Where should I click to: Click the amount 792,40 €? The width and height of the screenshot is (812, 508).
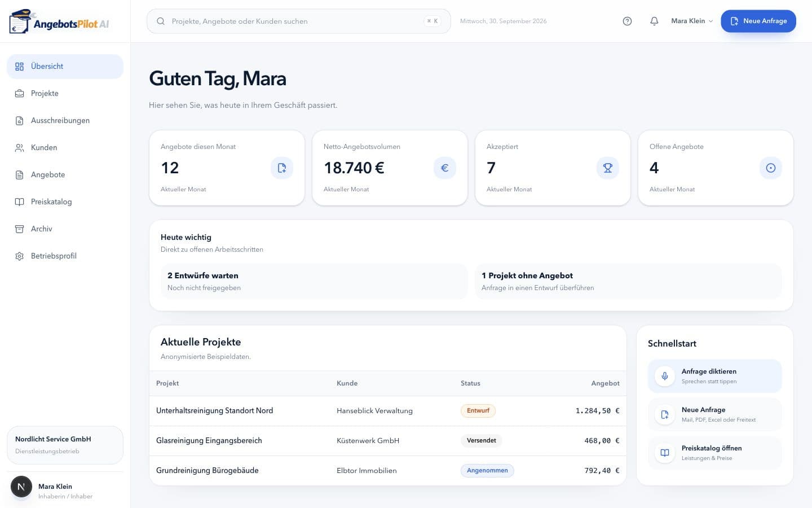tap(602, 470)
